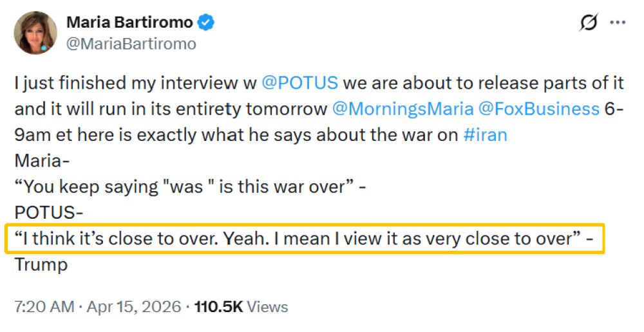Click the blue verified badge
This screenshot has height=332, width=644.
coord(206,23)
